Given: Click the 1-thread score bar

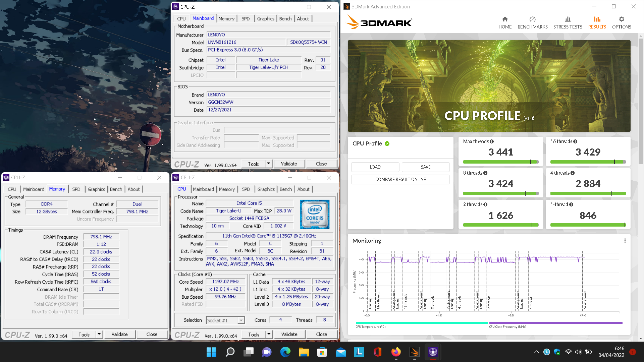Looking at the screenshot, I should (x=588, y=225).
